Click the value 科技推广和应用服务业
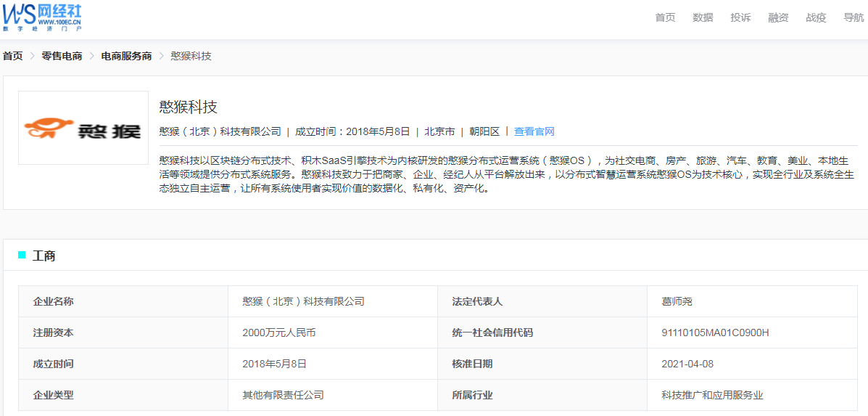Image resolution: width=868 pixels, height=416 pixels. (x=712, y=395)
